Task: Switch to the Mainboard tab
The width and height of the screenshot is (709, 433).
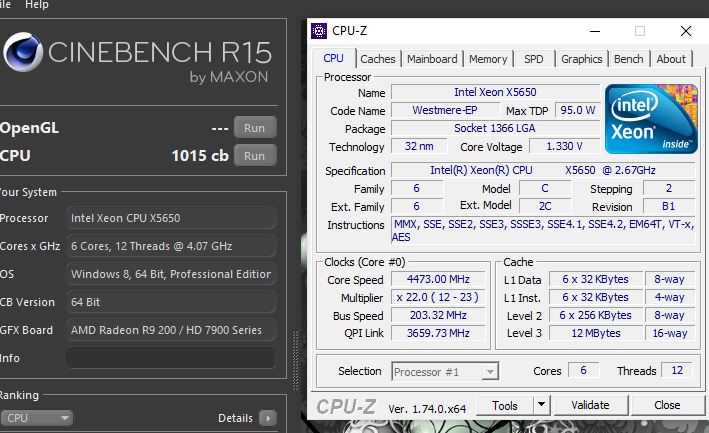Action: [x=432, y=59]
